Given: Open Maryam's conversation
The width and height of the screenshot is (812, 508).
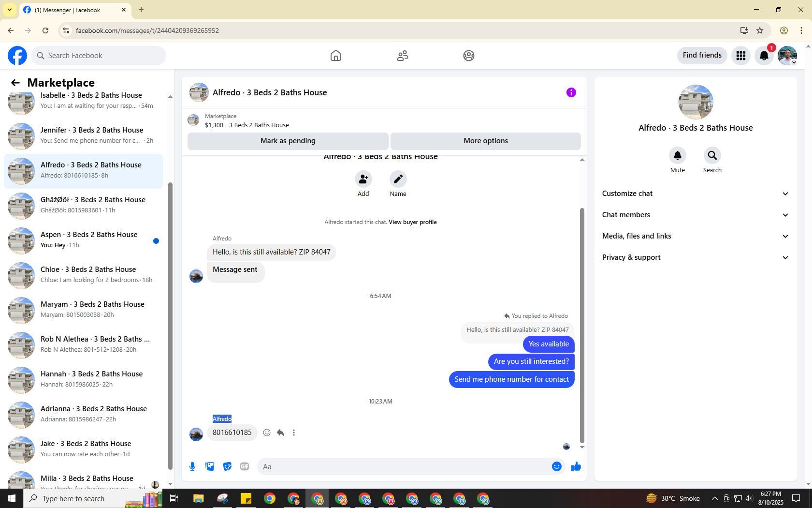Looking at the screenshot, I should [83, 310].
